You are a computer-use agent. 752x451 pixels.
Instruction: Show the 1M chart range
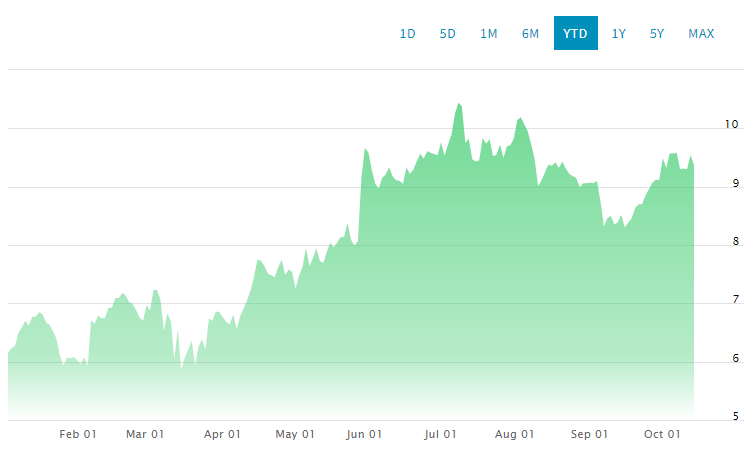tap(489, 34)
